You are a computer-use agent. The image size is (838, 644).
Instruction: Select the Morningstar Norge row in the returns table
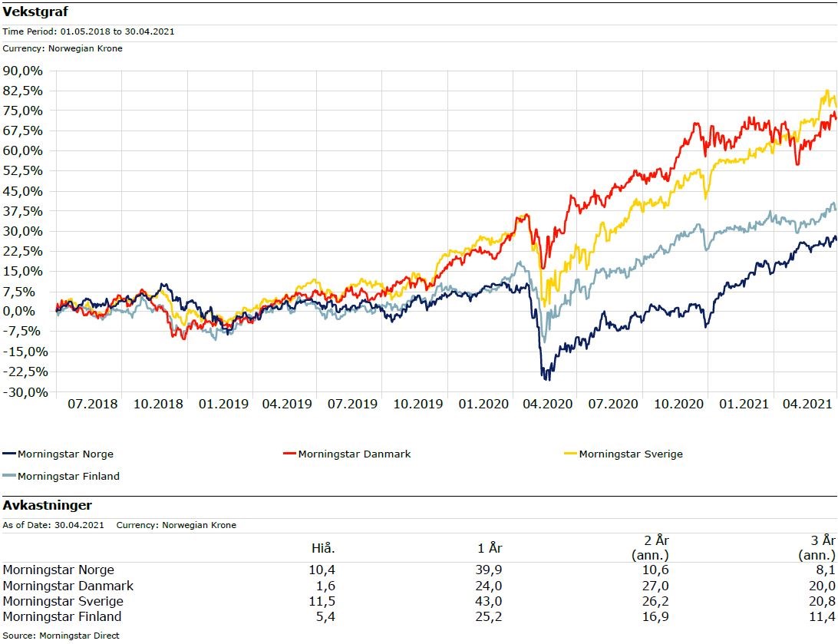coord(58,570)
